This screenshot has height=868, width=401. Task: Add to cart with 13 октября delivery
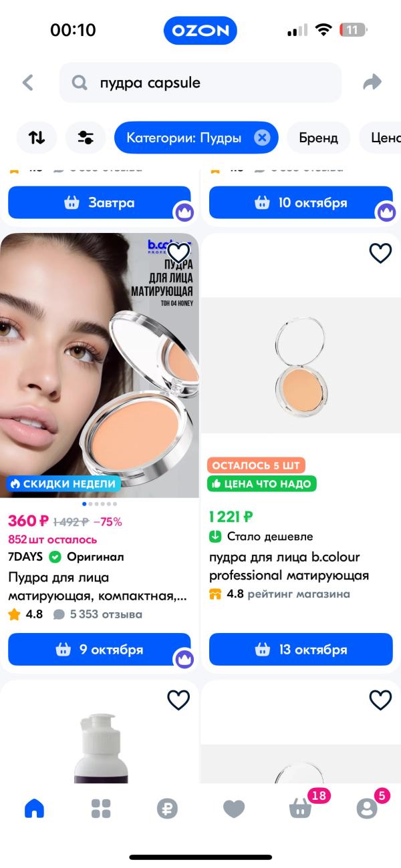tap(301, 650)
